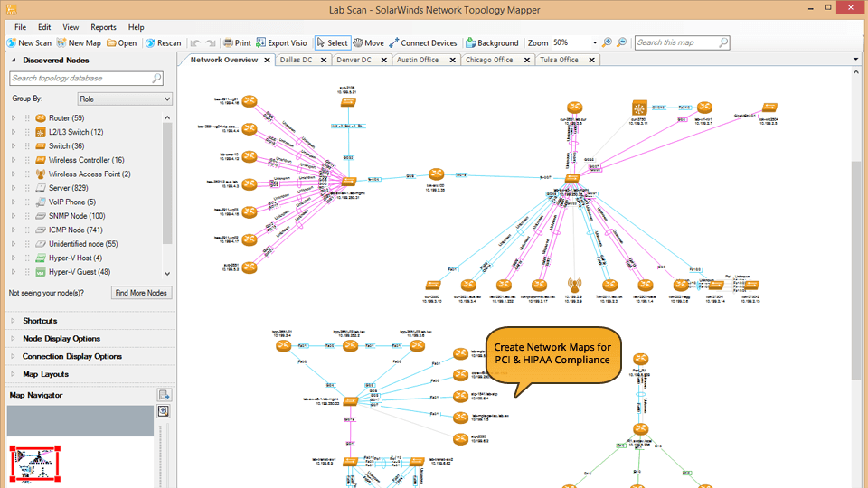This screenshot has width=868, height=488.
Task: Expand the Map Layouts section
Action: (x=14, y=374)
